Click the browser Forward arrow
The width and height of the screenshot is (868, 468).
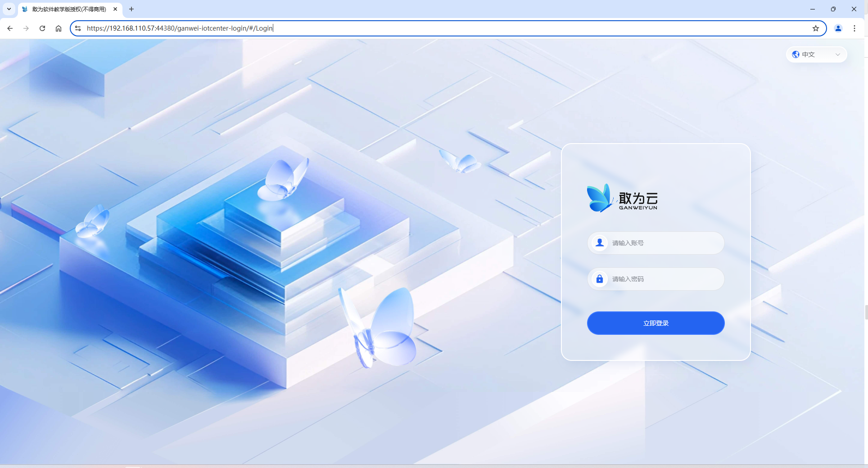26,28
